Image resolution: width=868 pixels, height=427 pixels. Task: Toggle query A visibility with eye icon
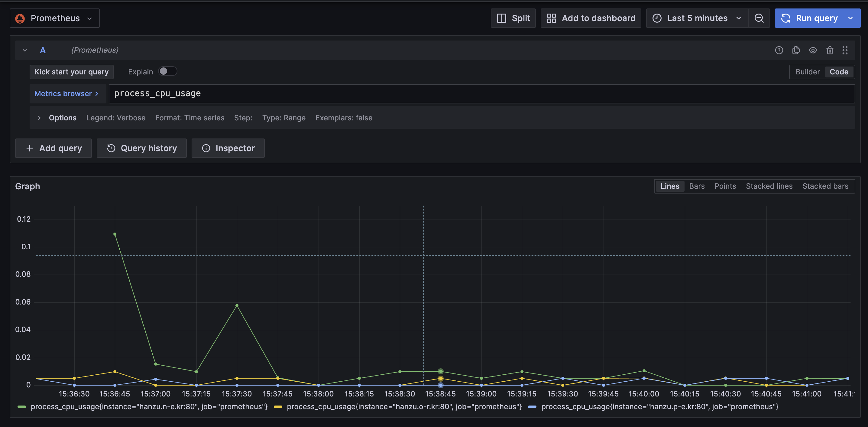[x=813, y=50]
